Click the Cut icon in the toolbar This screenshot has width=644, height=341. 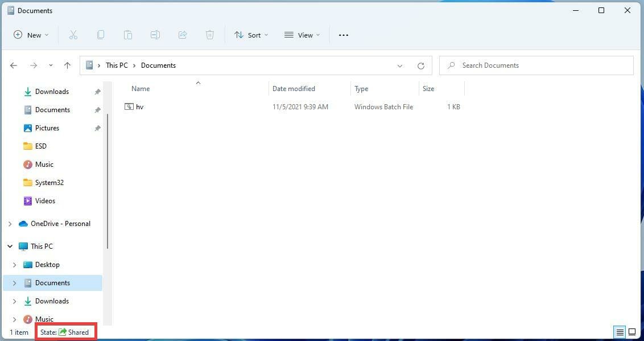point(73,35)
